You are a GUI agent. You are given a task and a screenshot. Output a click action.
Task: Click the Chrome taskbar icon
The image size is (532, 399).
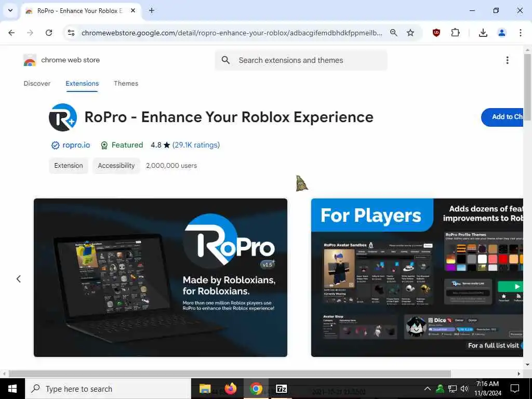tap(256, 389)
